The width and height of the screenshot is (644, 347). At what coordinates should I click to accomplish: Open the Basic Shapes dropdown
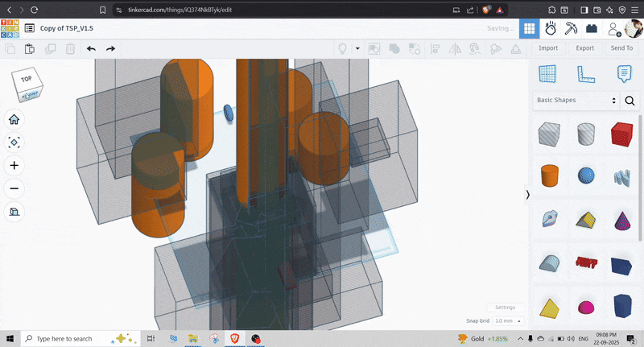coord(576,101)
